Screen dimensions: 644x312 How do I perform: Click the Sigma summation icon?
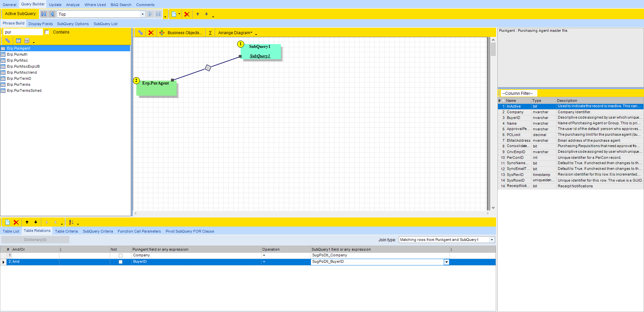click(210, 33)
